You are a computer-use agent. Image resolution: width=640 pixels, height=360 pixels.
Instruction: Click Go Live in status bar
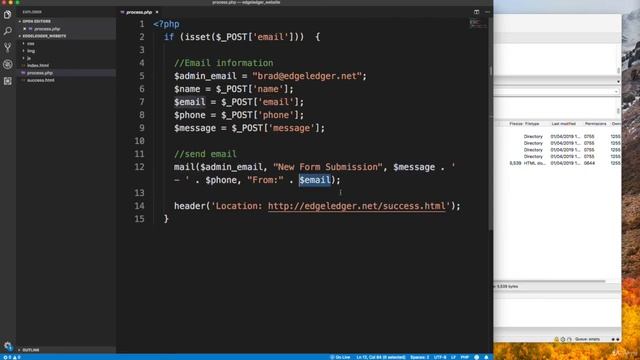click(x=340, y=357)
